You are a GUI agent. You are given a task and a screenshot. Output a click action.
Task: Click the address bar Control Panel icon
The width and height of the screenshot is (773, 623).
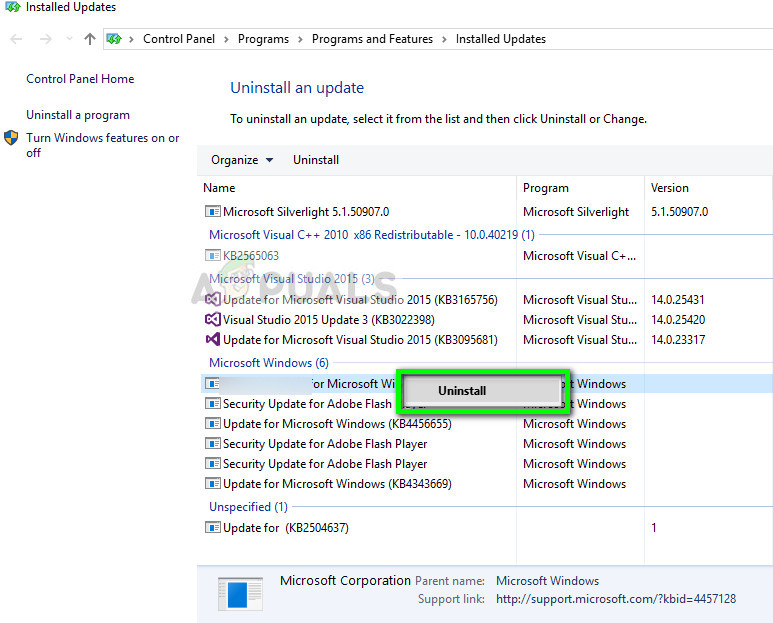pos(114,39)
